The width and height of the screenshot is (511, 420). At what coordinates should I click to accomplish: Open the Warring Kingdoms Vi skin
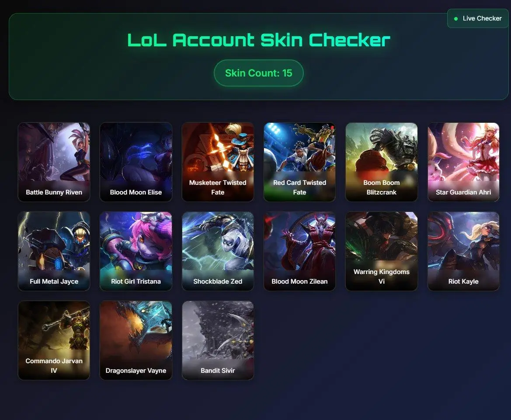382,251
